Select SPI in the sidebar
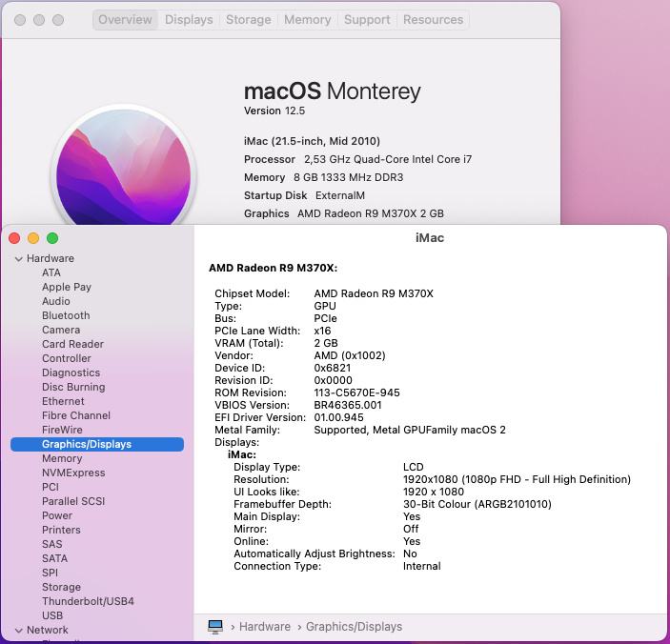The width and height of the screenshot is (670, 644). (50, 574)
